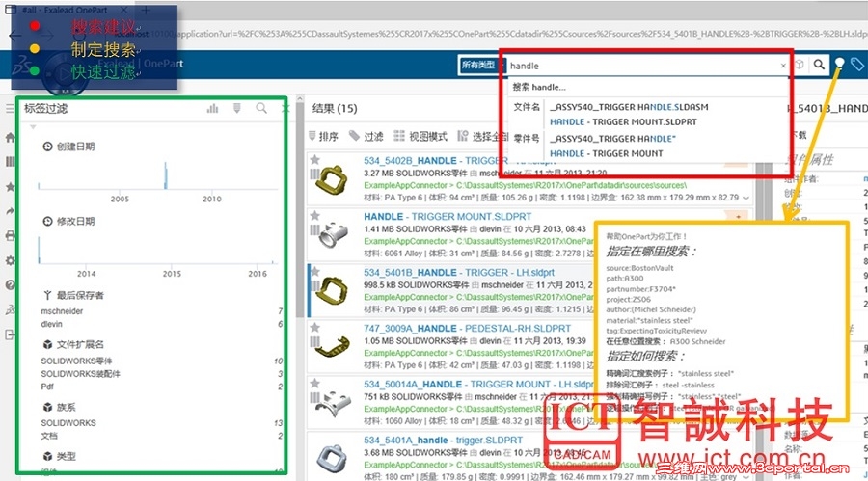
Task: Click the 3D cube icon beside the search box
Action: [800, 65]
